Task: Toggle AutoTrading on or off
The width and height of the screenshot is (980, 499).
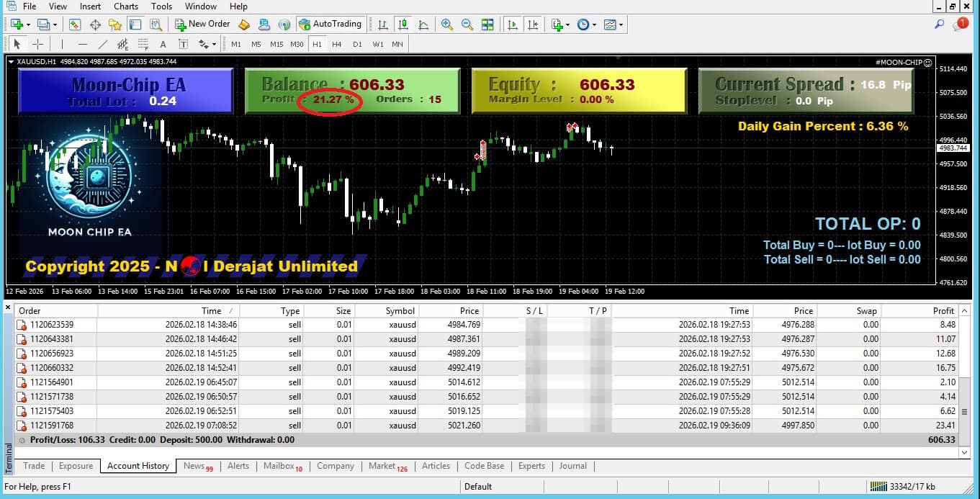Action: [x=330, y=24]
